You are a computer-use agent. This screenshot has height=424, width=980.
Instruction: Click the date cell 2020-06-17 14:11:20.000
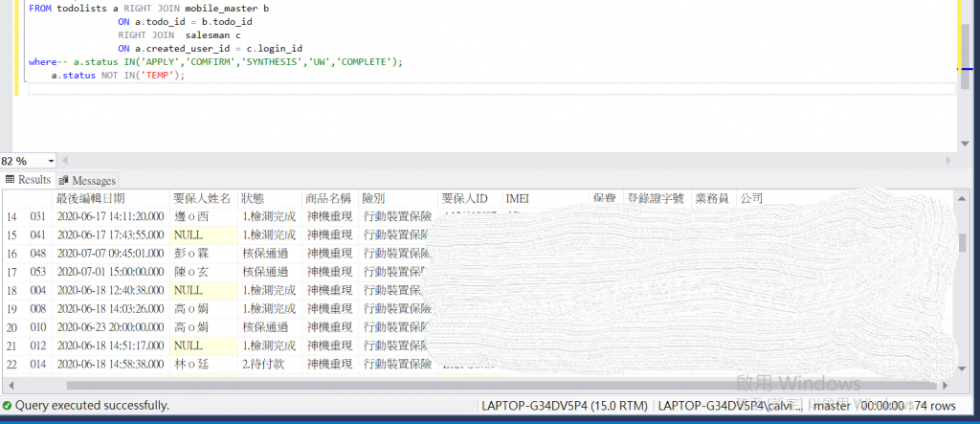(x=111, y=217)
